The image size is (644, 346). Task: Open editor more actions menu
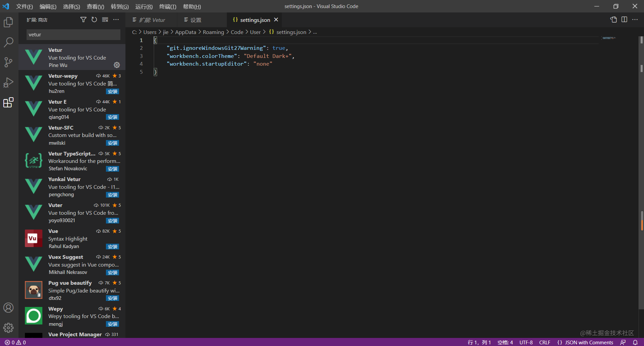tap(635, 20)
